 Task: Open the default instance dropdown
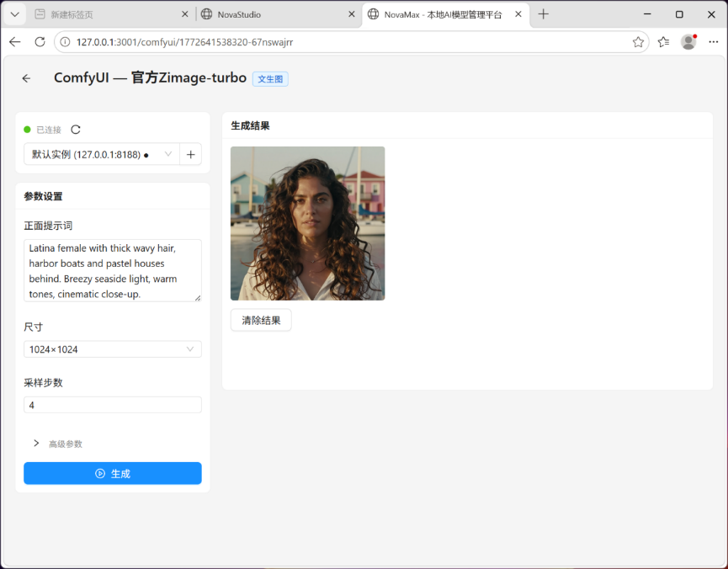point(102,155)
